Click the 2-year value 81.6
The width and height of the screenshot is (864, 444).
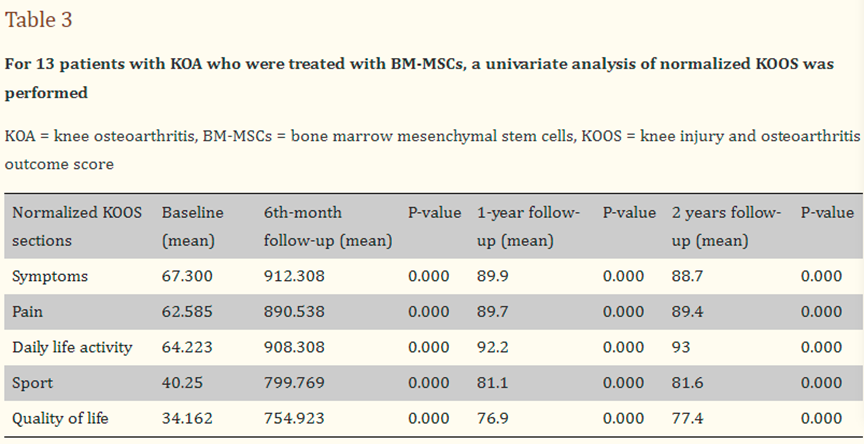point(687,382)
